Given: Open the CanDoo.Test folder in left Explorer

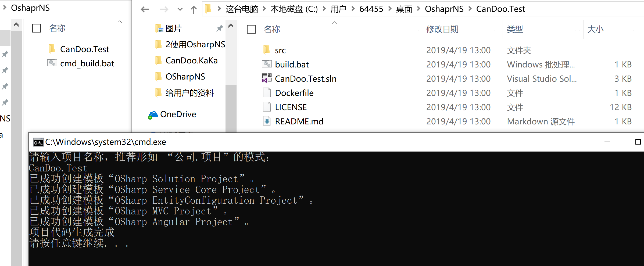Looking at the screenshot, I should coord(84,49).
